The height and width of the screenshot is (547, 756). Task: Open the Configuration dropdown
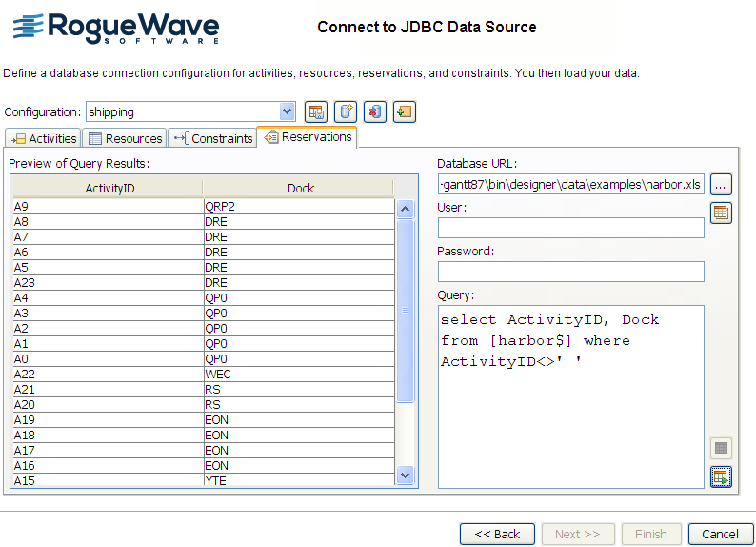[287, 112]
